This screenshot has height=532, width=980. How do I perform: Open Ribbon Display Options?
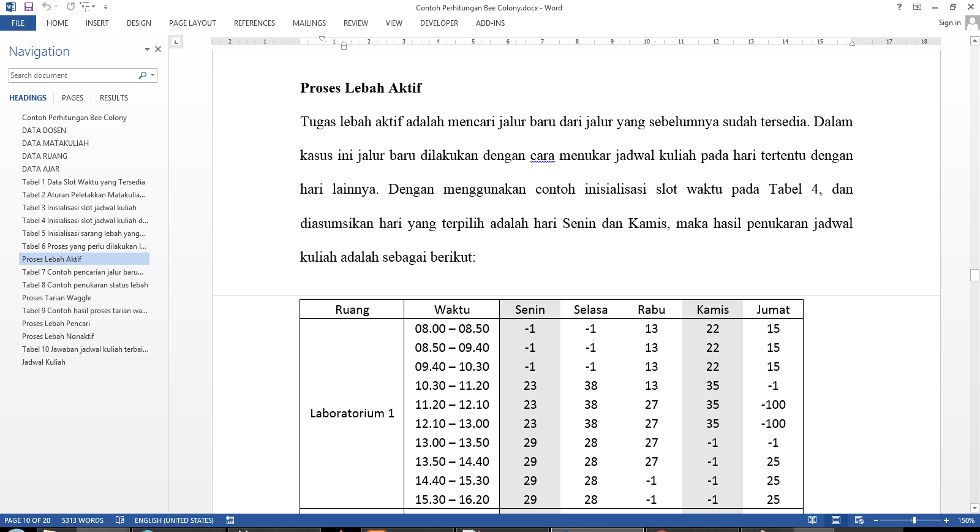pyautogui.click(x=917, y=7)
